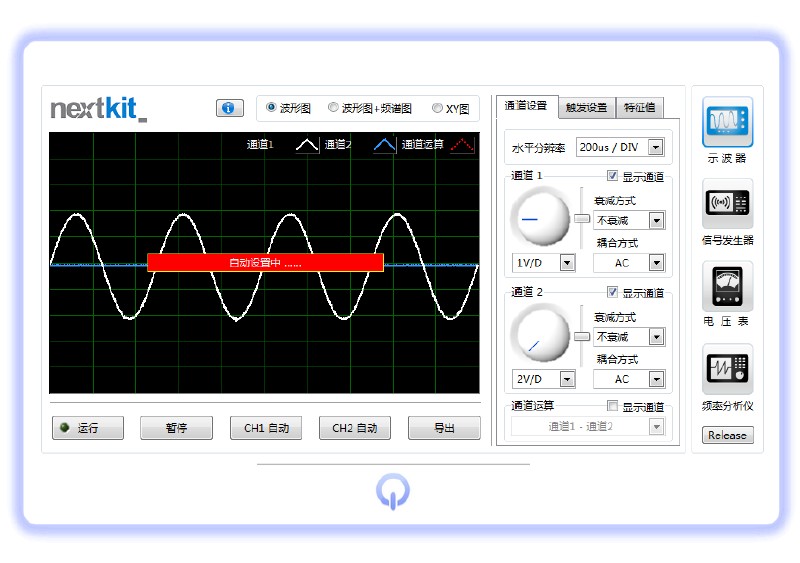Click the 导出 export button

coord(444,428)
